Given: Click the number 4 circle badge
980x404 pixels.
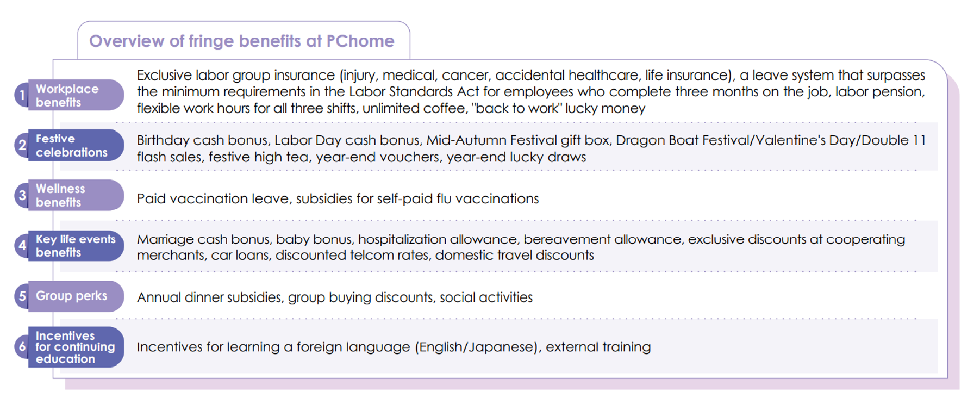Looking at the screenshot, I should click(22, 246).
